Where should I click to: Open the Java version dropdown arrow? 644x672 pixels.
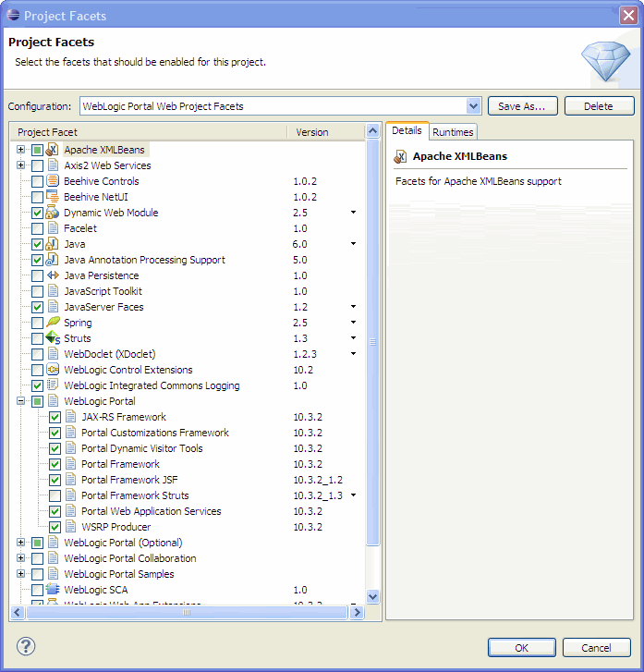point(354,243)
